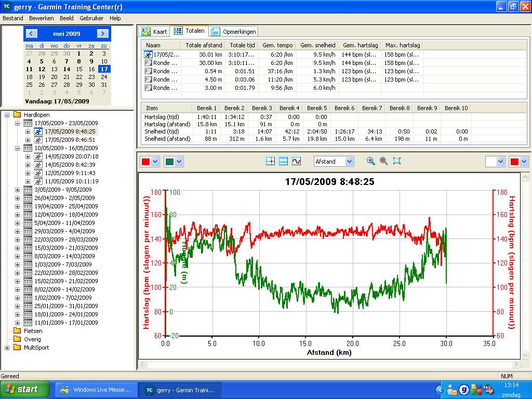Click the Overig folder icon

(x=17, y=339)
